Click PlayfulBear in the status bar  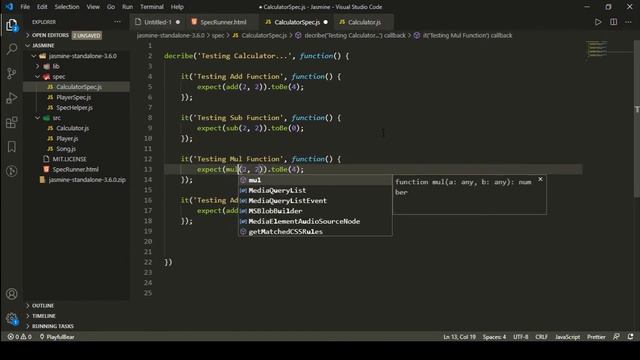click(x=57, y=337)
